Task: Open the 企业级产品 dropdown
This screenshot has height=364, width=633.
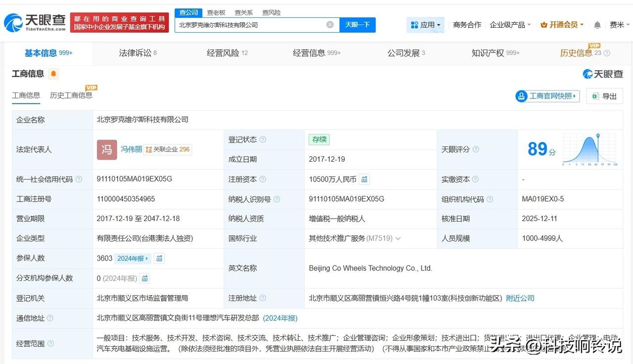Action: (510, 25)
